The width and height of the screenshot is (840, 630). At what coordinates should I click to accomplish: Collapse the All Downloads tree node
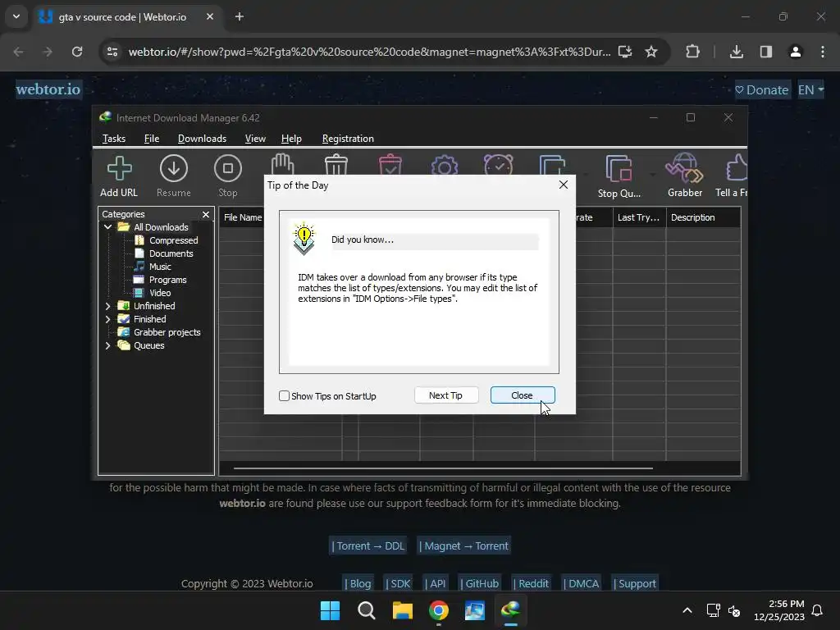107,227
